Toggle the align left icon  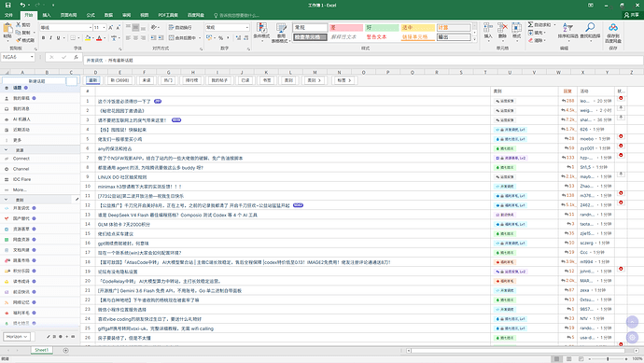coord(128,37)
